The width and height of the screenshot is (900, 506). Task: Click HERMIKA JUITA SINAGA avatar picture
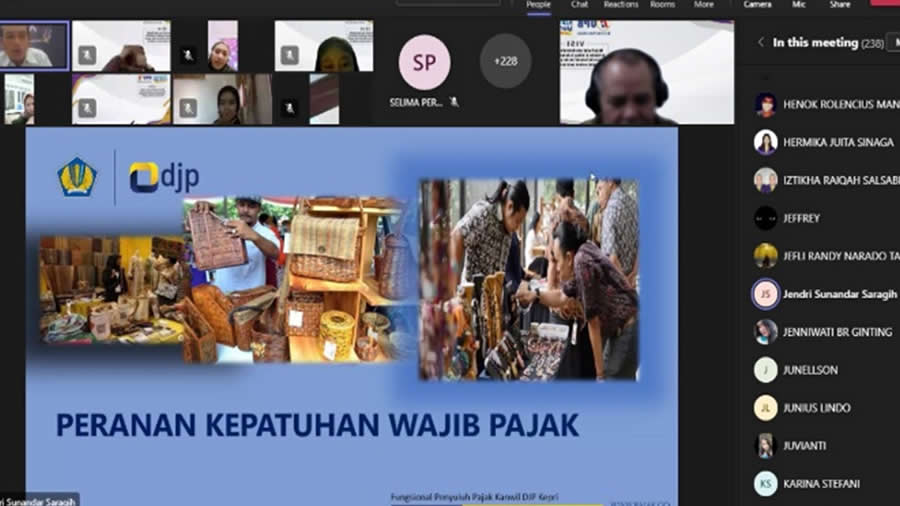(766, 142)
